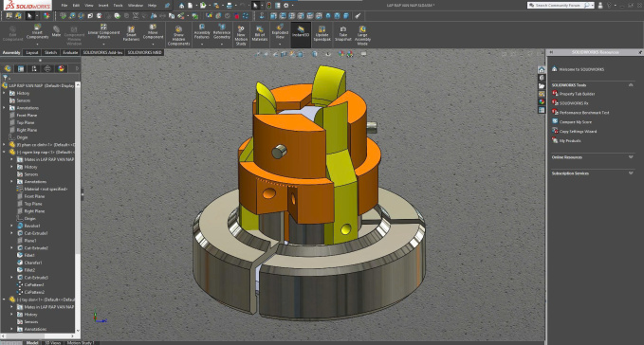Open the DisplayManager color ball tab
The width and height of the screenshot is (644, 345).
[61, 68]
